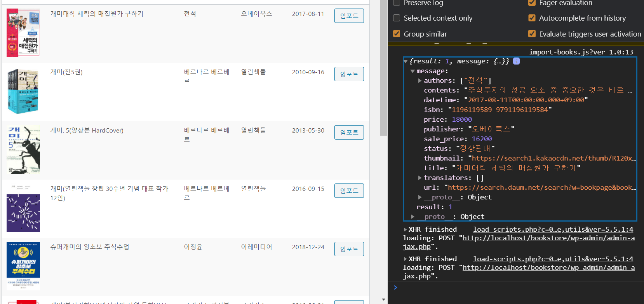Click 임포트 button for 개미(전5권)
Image resolution: width=644 pixels, height=304 pixels.
(x=349, y=74)
